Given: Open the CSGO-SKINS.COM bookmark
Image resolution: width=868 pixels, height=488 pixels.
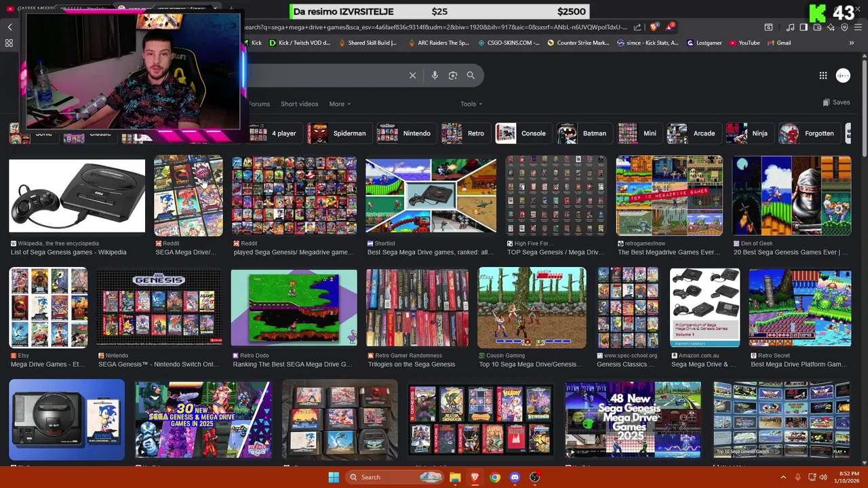Looking at the screenshot, I should click(509, 43).
